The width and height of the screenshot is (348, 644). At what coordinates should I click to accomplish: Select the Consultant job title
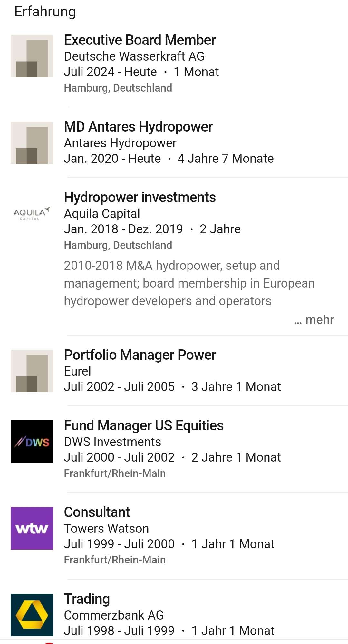tap(97, 512)
